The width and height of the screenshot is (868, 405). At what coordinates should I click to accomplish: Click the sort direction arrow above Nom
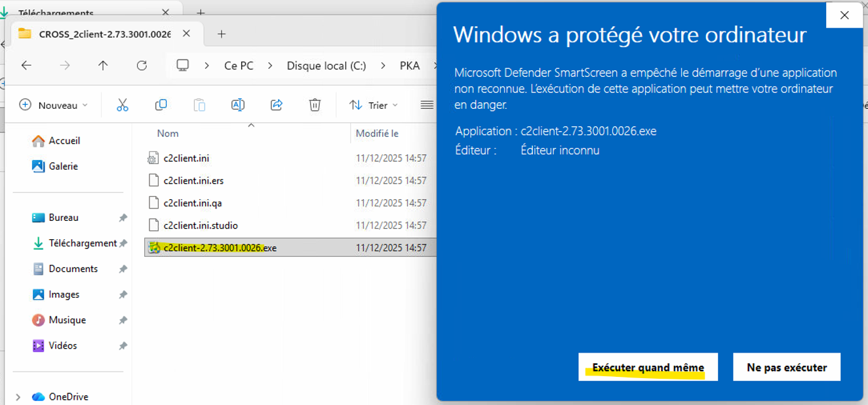(250, 125)
